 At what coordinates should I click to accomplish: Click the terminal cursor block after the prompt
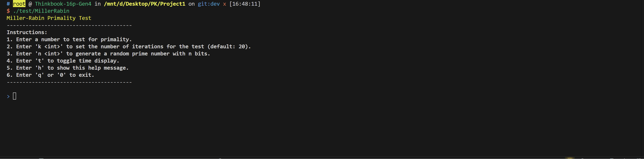click(x=14, y=96)
